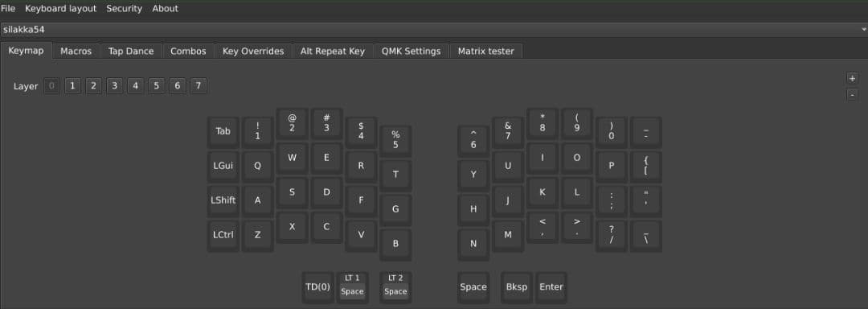This screenshot has width=868, height=309.
Task: Select the ! 1 key
Action: pos(257,132)
